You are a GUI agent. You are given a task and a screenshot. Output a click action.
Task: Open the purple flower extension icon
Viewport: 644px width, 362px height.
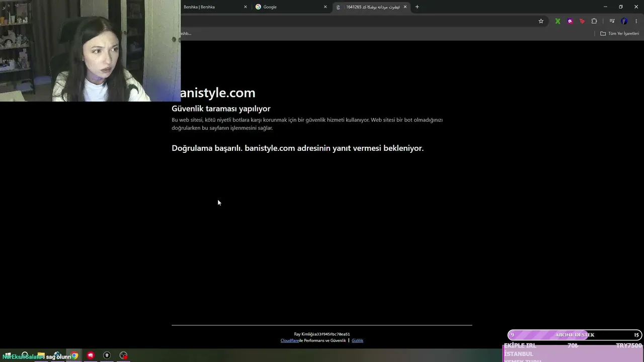570,21
